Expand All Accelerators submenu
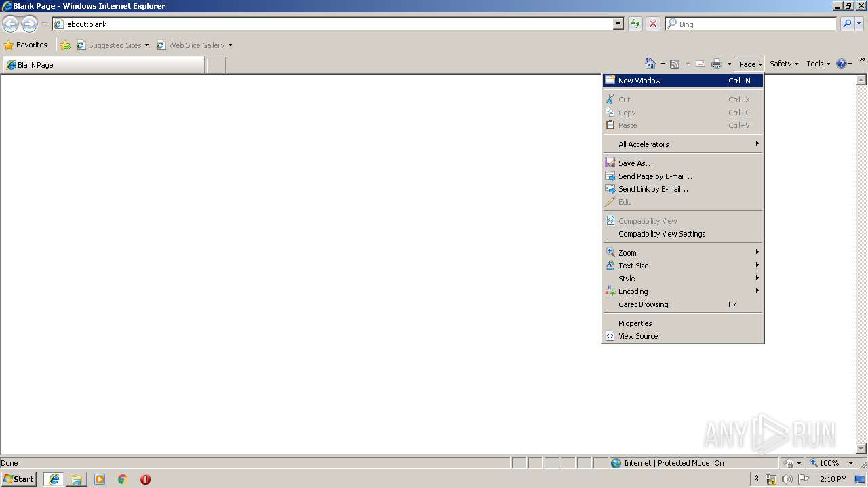Image resolution: width=868 pixels, height=488 pixels. tap(683, 144)
